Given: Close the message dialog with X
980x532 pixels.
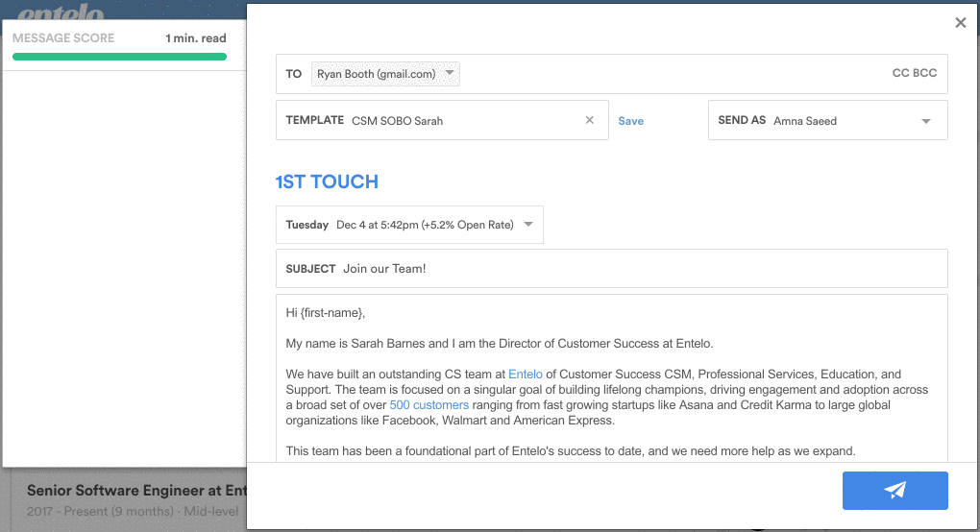Looking at the screenshot, I should tap(961, 23).
